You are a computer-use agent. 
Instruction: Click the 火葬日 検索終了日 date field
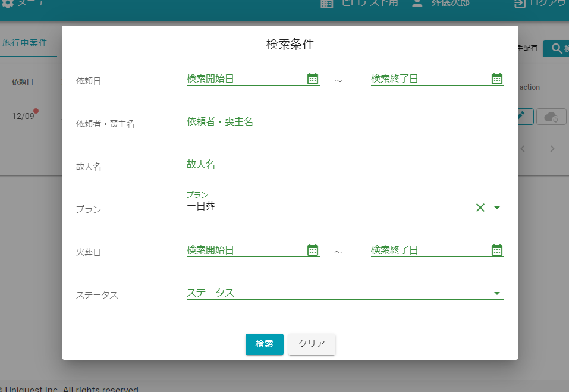coord(428,250)
